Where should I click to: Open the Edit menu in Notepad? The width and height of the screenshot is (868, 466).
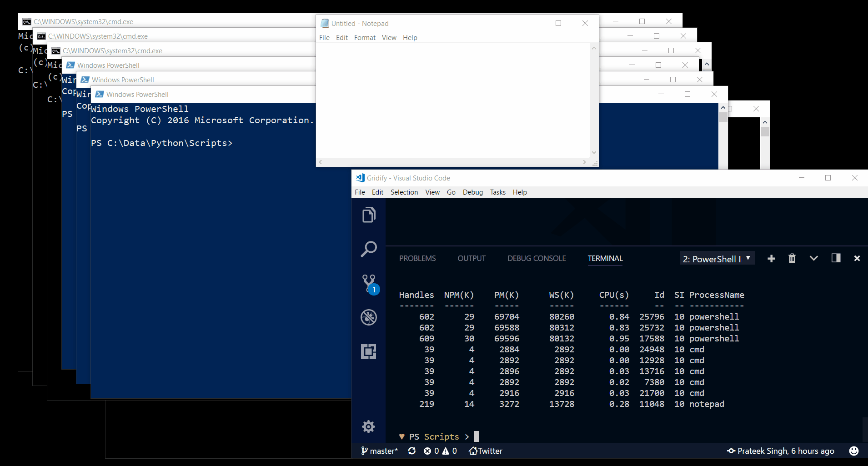[342, 38]
